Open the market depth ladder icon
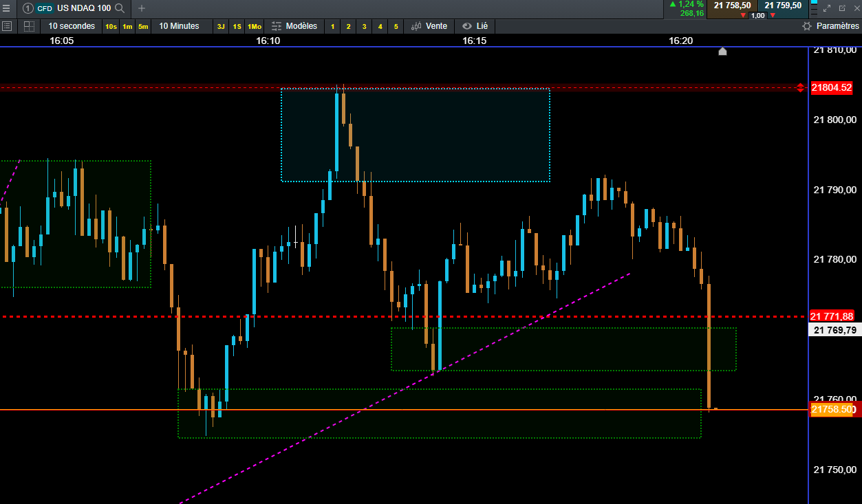The image size is (862, 504). [813, 8]
